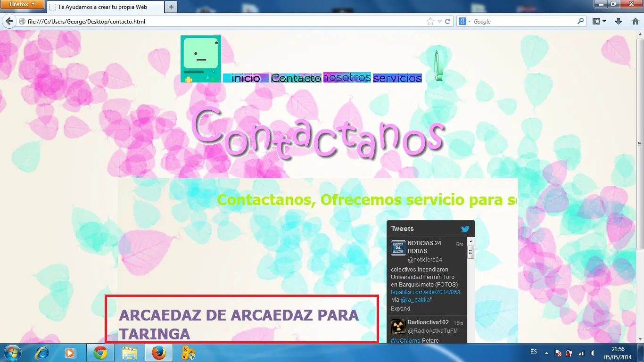Open the tools taskbar icon beside Firefox
The image size is (644, 362).
click(188, 353)
